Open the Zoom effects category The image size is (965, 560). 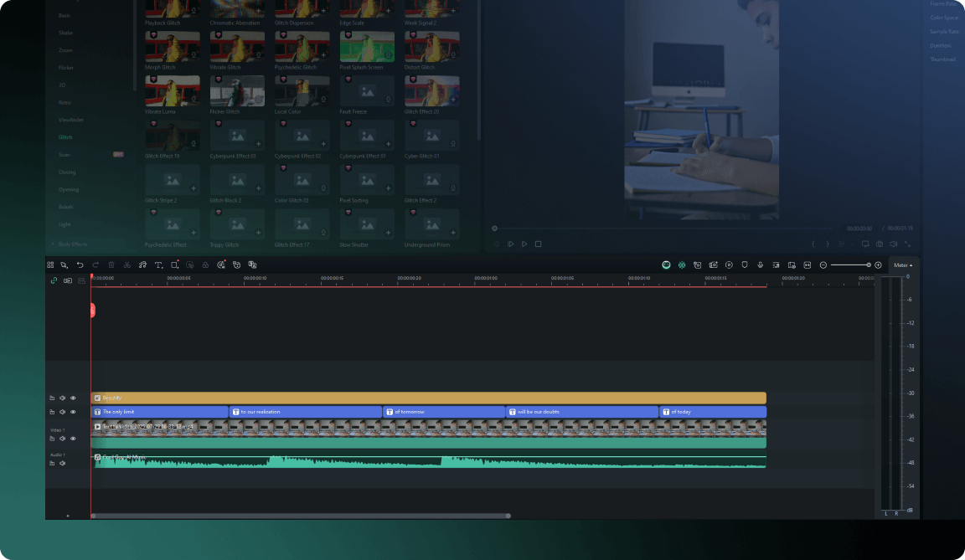click(65, 50)
